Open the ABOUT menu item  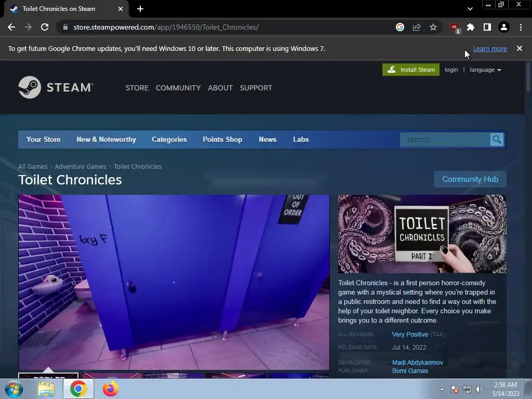(x=220, y=88)
